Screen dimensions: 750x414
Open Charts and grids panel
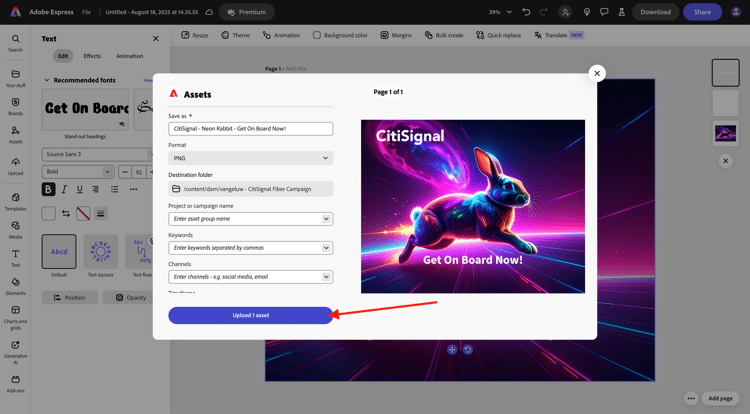pos(15,317)
